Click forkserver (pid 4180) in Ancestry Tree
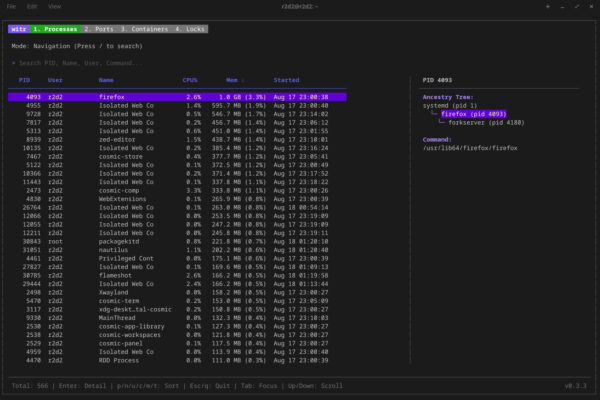Viewport: 600px width, 400px height. pos(486,122)
